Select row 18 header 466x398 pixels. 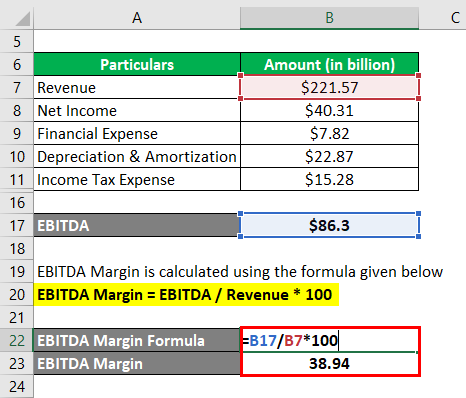coord(17,248)
